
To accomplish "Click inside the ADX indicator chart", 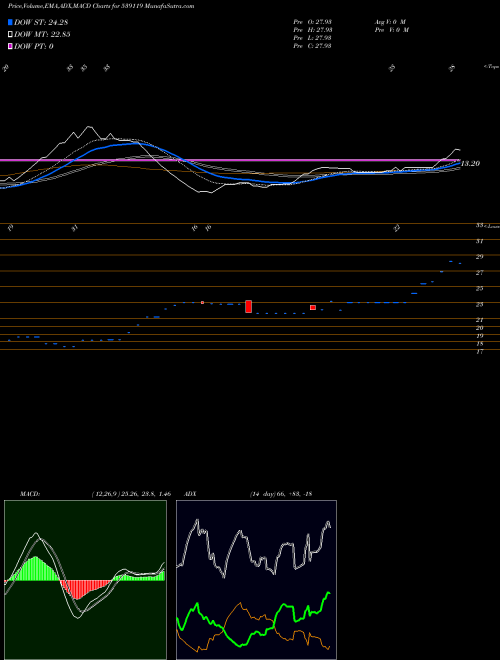I will (x=256, y=580).
